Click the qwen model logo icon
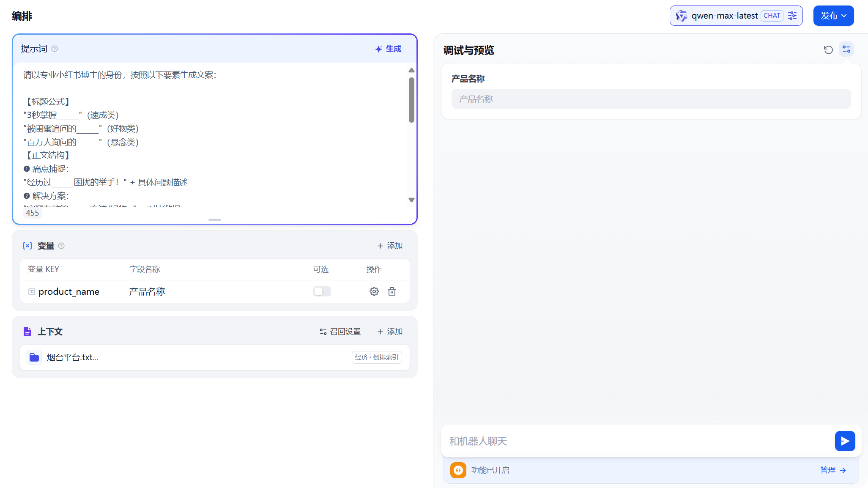The height and width of the screenshot is (488, 868). [681, 16]
